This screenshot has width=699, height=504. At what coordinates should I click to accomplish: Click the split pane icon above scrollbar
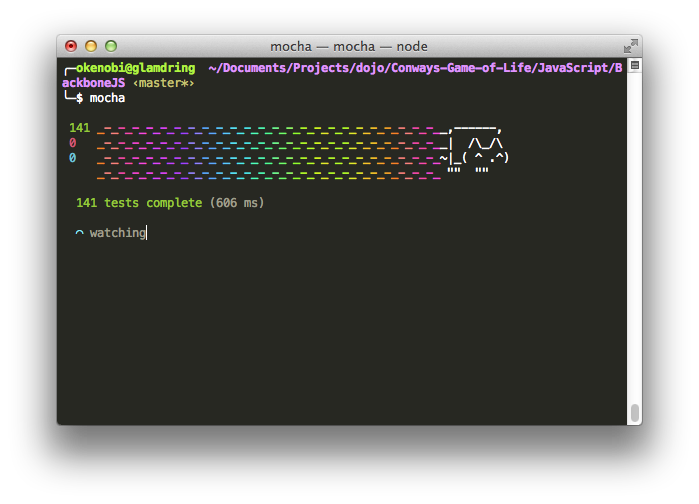(635, 66)
